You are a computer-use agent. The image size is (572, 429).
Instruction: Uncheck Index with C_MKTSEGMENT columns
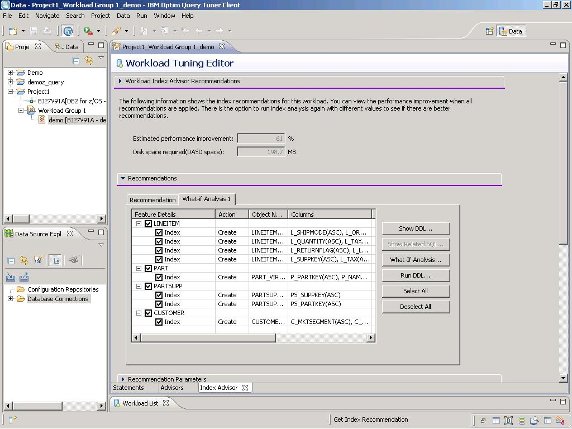click(159, 322)
